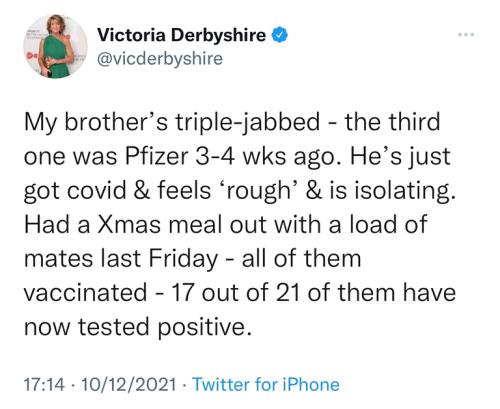Click the word Pfizer in the tweet
500x409 pixels.
coord(157,156)
